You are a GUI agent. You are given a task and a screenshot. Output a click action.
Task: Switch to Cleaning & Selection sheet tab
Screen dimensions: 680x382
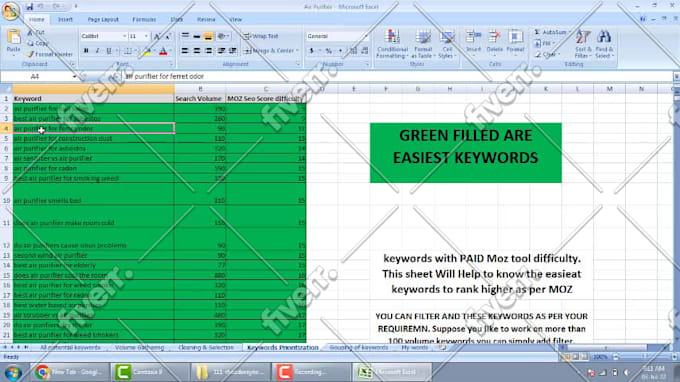point(206,348)
